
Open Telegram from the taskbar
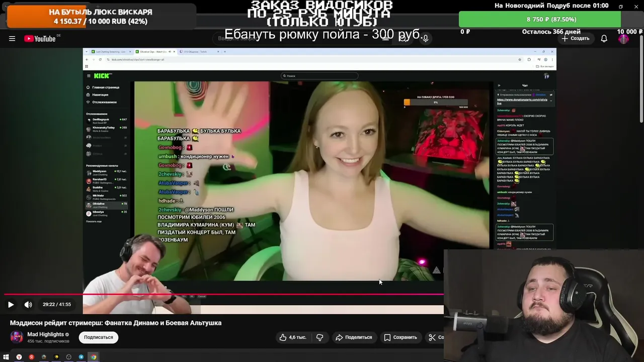81,357
